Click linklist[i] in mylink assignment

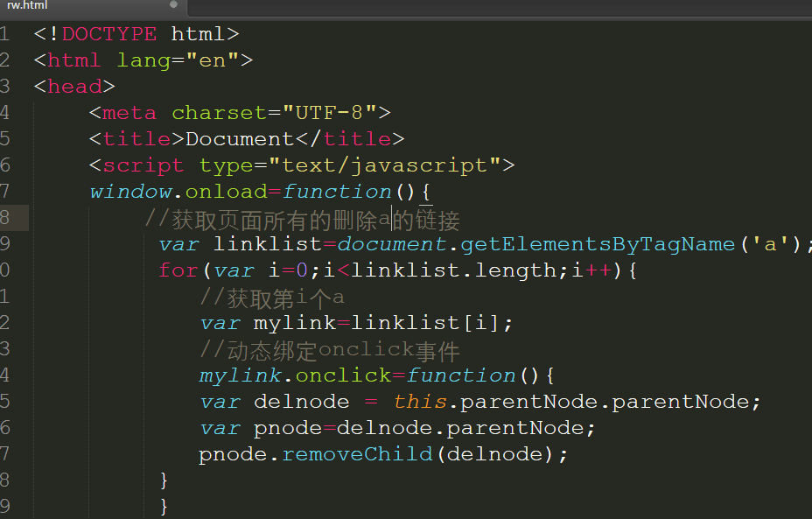(x=425, y=323)
